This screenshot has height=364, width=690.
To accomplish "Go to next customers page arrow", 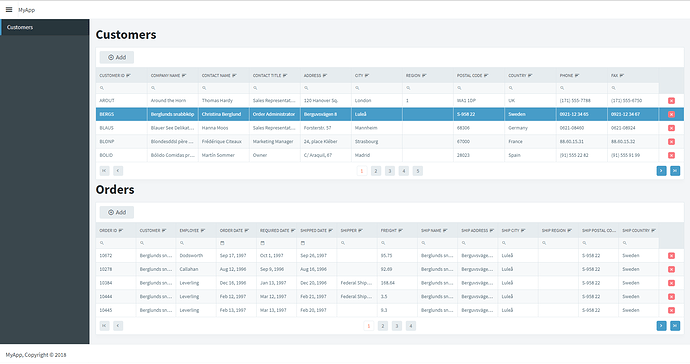I will point(661,171).
